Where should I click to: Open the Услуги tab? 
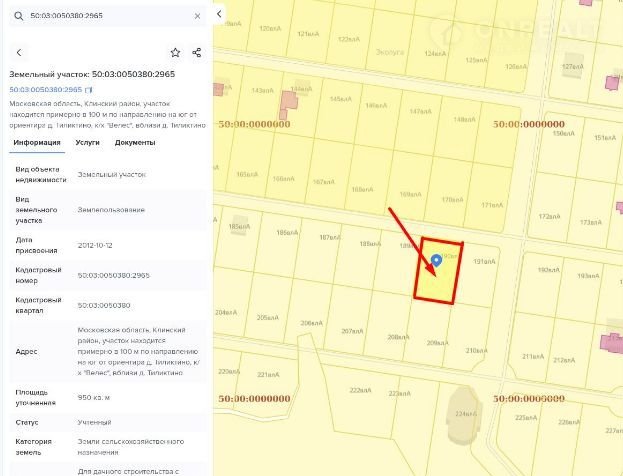pos(88,143)
